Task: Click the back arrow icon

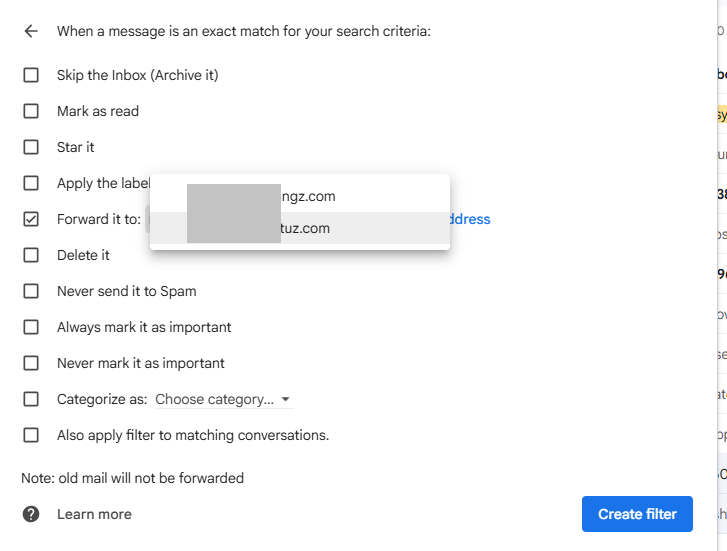Action: 31,31
